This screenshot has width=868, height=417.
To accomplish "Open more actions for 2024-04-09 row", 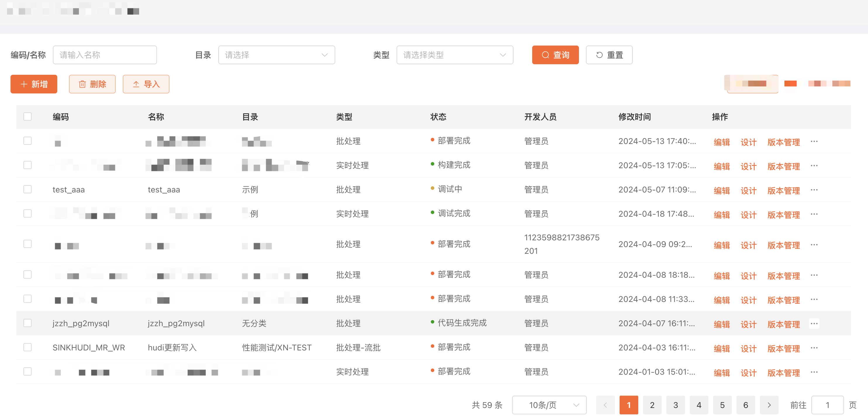I will tap(814, 245).
